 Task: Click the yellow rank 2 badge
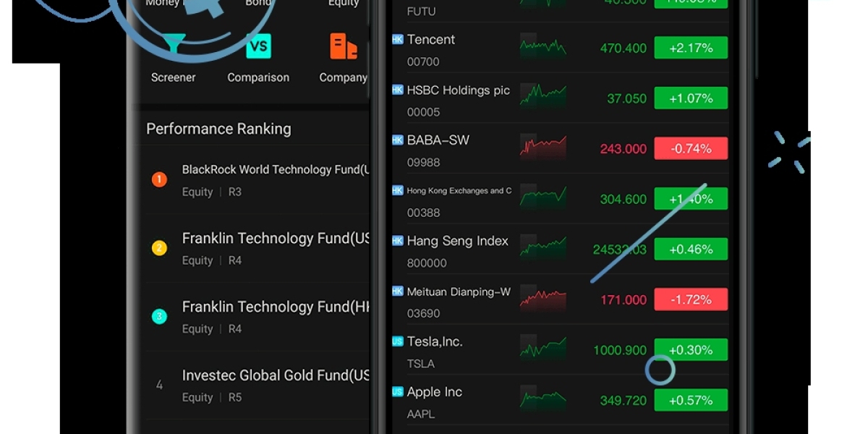click(x=159, y=248)
